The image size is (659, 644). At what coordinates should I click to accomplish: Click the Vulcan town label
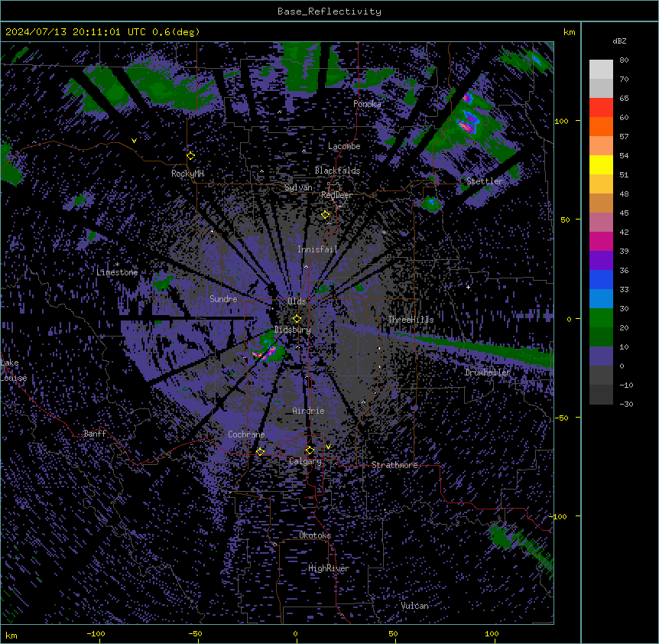click(x=414, y=606)
